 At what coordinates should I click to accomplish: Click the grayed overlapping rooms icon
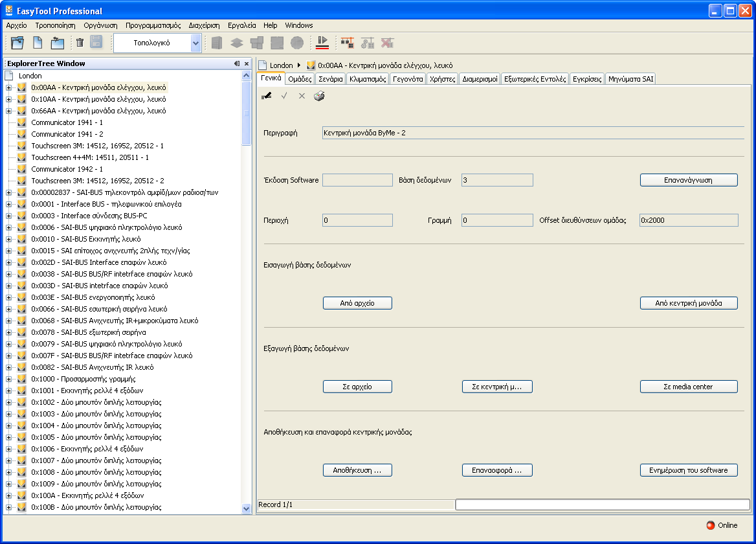pos(257,43)
